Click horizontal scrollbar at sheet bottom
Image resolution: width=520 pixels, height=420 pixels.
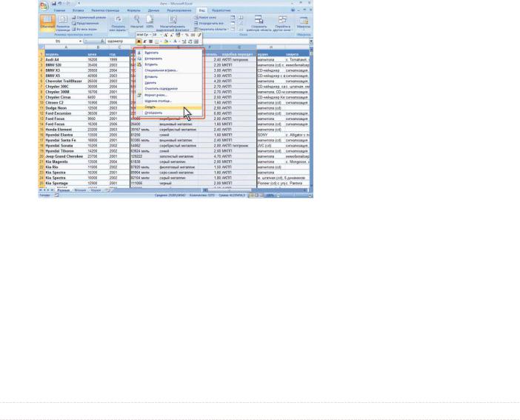click(256, 190)
